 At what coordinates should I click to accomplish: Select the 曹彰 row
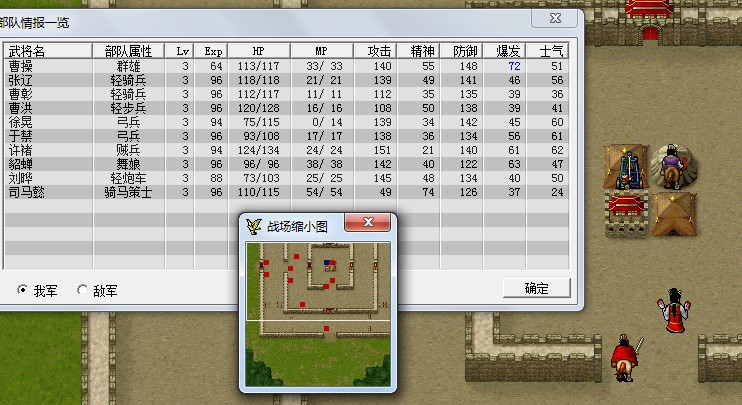[x=286, y=94]
